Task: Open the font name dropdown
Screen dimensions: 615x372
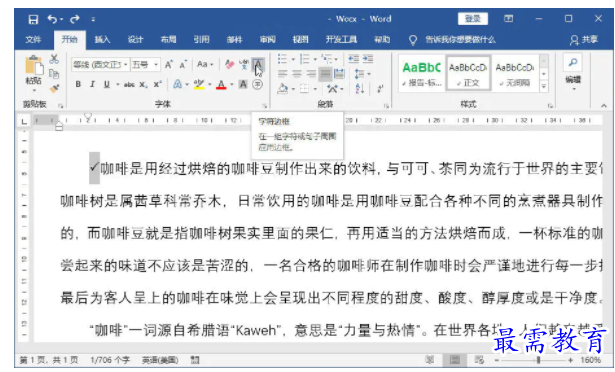Action: click(x=126, y=64)
